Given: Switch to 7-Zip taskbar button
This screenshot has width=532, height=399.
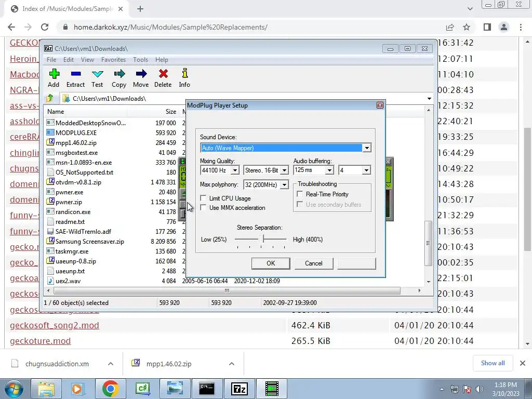Looking at the screenshot, I should click(240, 389).
